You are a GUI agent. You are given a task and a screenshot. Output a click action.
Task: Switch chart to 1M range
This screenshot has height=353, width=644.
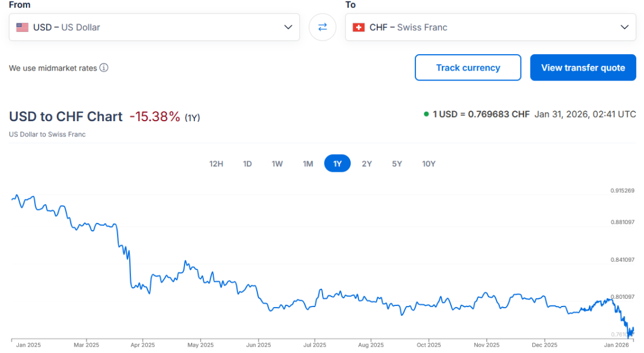308,164
